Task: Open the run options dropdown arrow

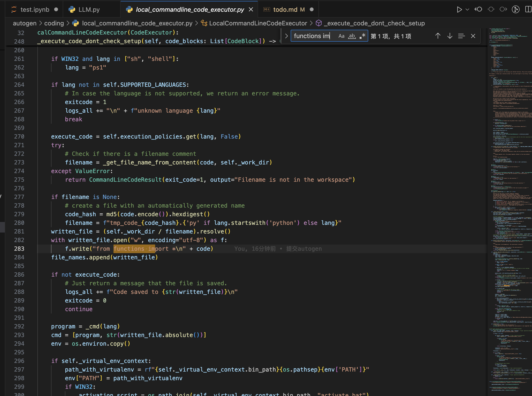Action: coord(467,10)
